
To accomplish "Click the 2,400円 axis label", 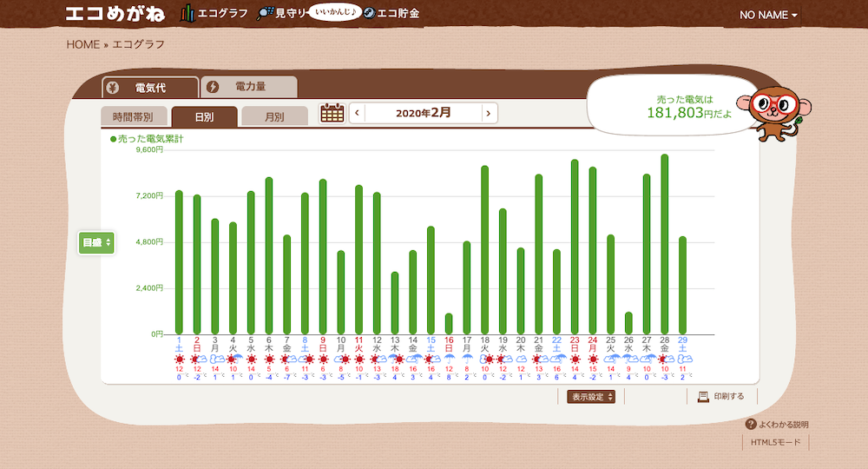I will (x=149, y=288).
